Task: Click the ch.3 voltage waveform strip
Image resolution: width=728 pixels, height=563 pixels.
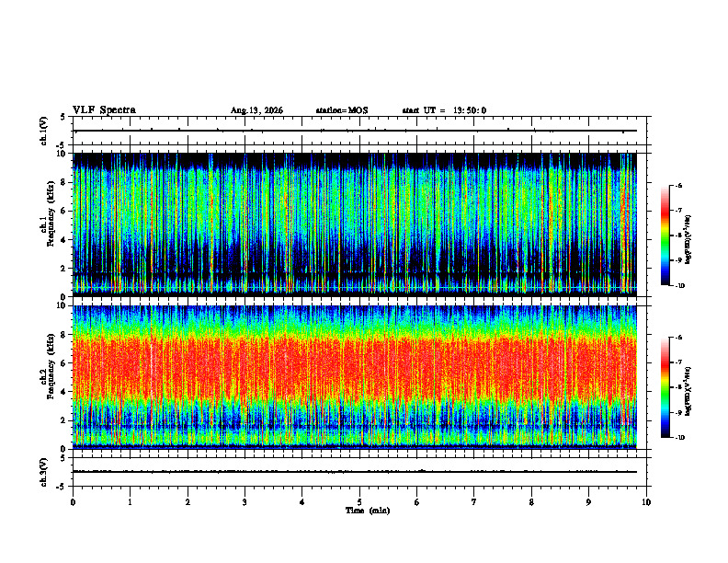Action: pos(359,472)
